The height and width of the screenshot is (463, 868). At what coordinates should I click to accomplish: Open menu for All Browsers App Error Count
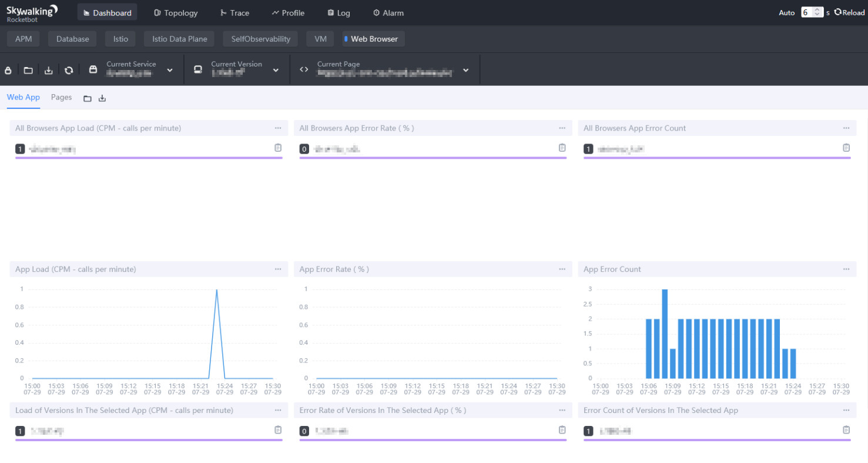pyautogui.click(x=846, y=128)
